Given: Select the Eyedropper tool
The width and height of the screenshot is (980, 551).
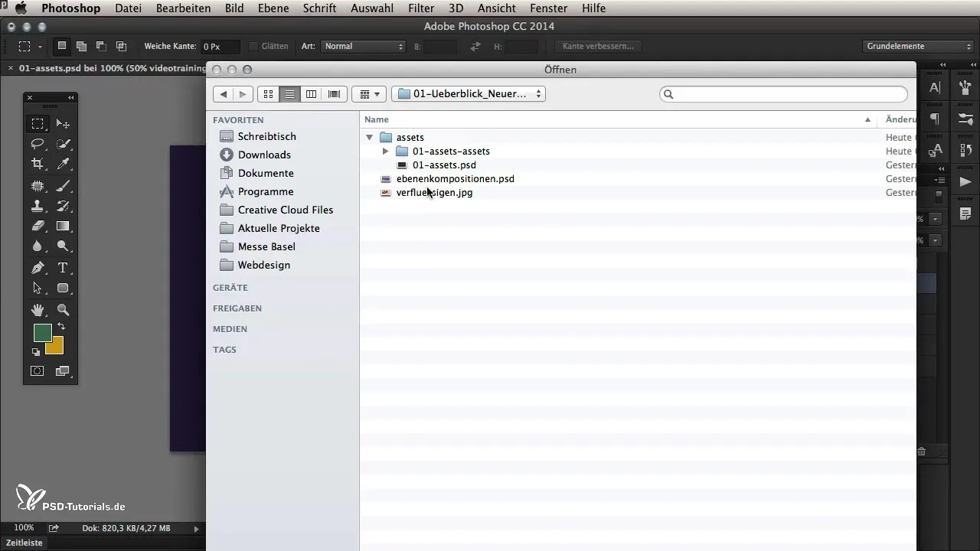Looking at the screenshot, I should point(63,164).
